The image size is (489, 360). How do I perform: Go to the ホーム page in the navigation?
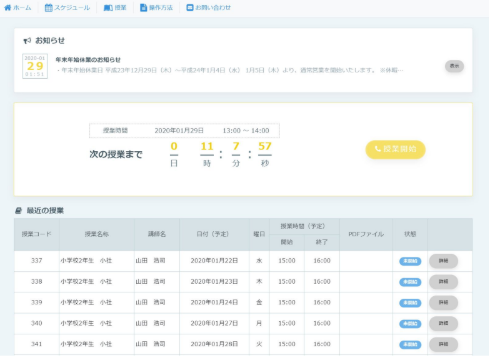18,8
